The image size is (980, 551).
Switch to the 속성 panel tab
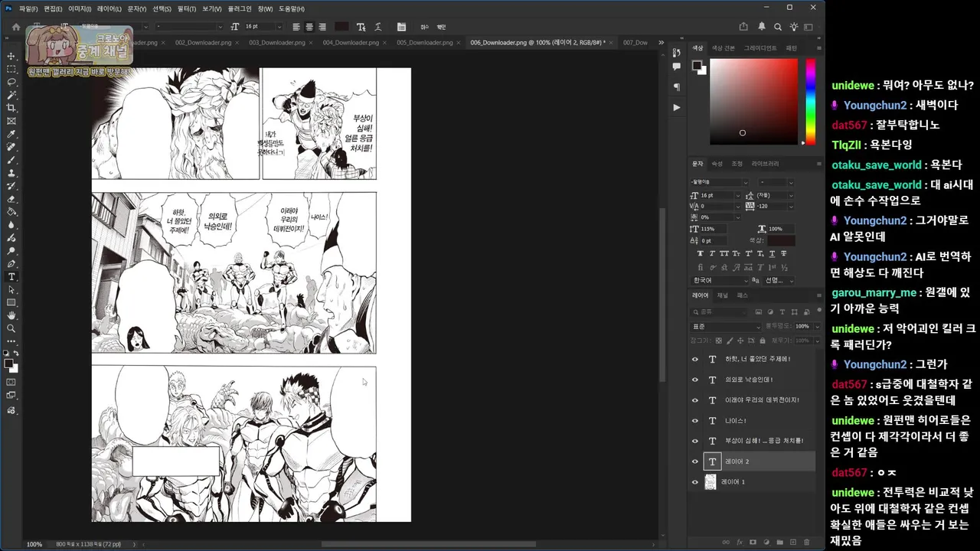pyautogui.click(x=717, y=164)
